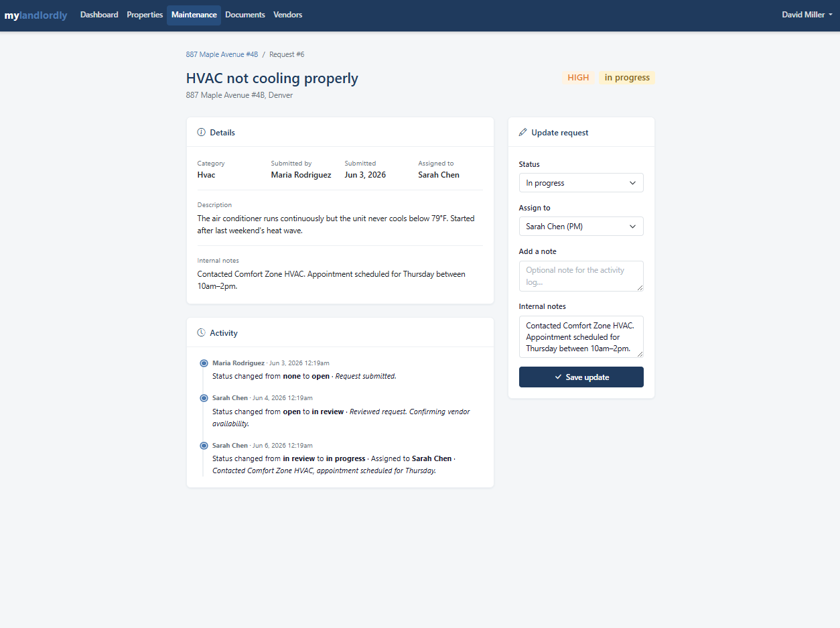Follow the 887 Maple Avenue #4B breadcrumb link
The width and height of the screenshot is (840, 628).
[x=222, y=54]
